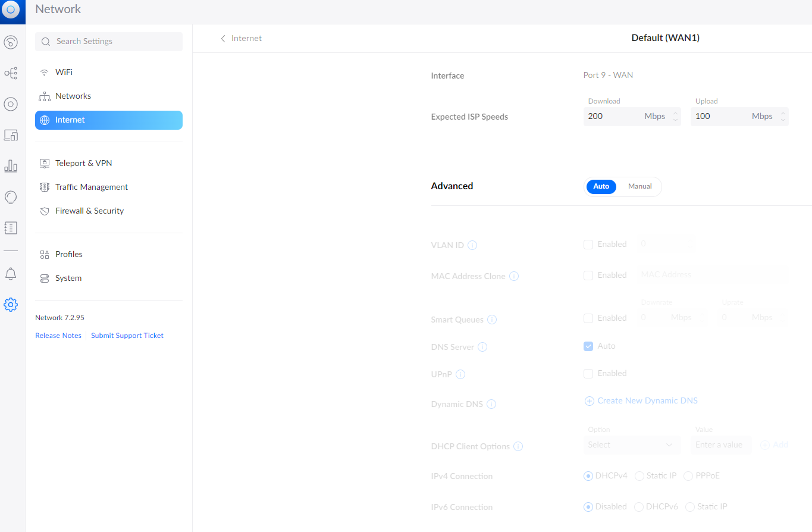The width and height of the screenshot is (812, 532).
Task: Open the Statistics bar chart icon
Action: coord(11,166)
